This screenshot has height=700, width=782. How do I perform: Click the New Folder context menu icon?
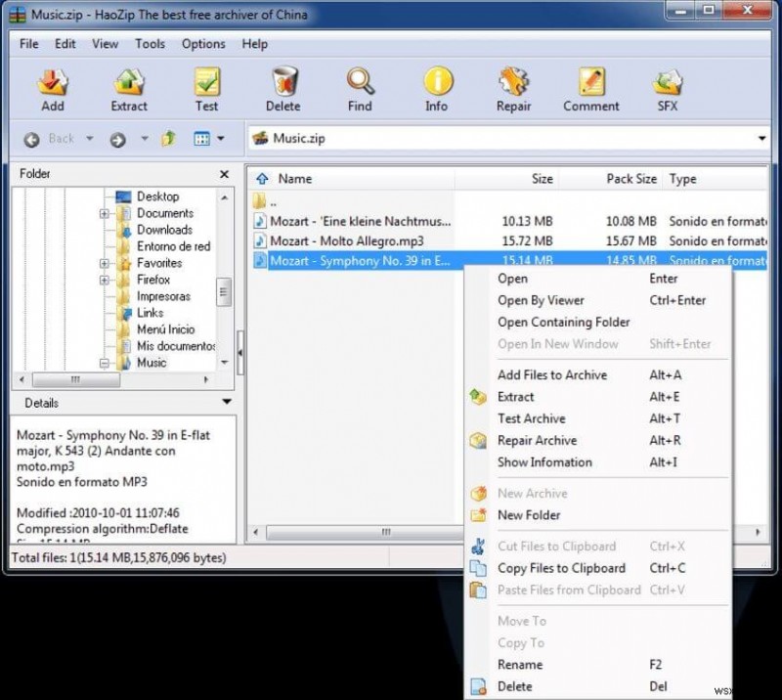point(479,515)
